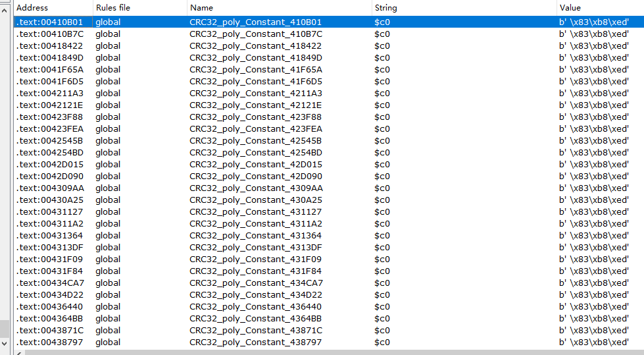The width and height of the screenshot is (644, 355).
Task: Click name CRC32_poly_Constant_430A25
Action: pyautogui.click(x=256, y=200)
